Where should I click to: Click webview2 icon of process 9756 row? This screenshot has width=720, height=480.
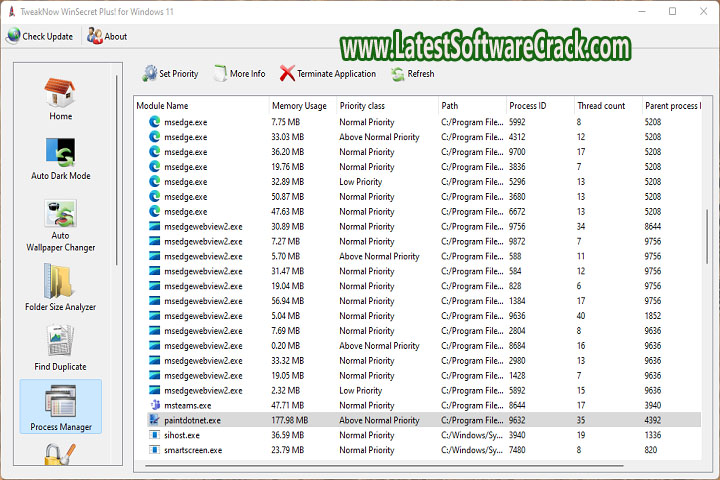pyautogui.click(x=155, y=226)
